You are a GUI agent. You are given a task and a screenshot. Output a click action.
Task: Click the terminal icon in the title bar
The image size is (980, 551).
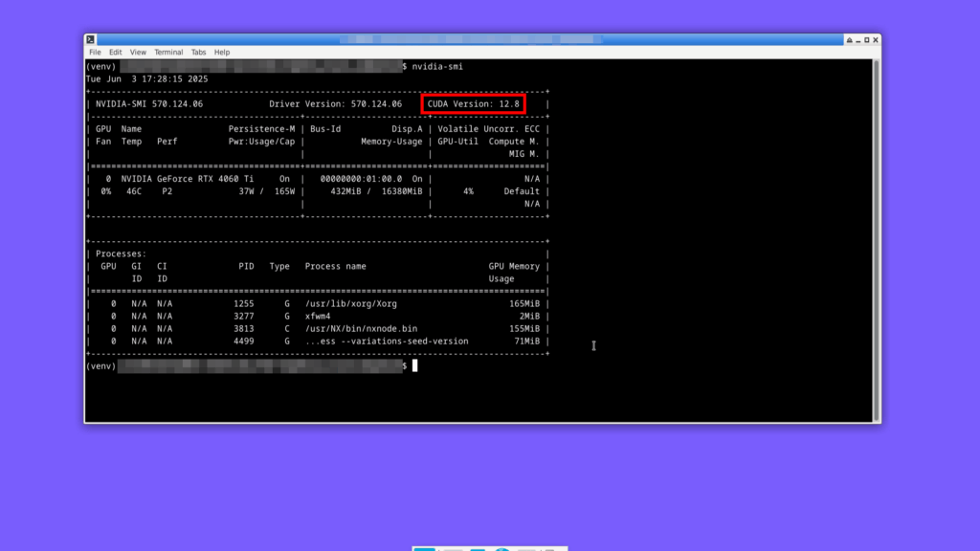coord(91,39)
